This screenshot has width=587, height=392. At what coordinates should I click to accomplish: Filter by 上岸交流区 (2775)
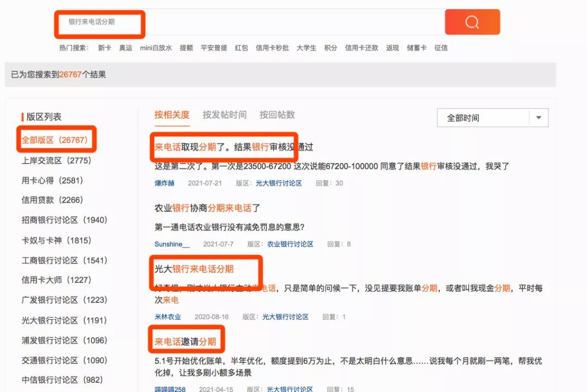(56, 161)
